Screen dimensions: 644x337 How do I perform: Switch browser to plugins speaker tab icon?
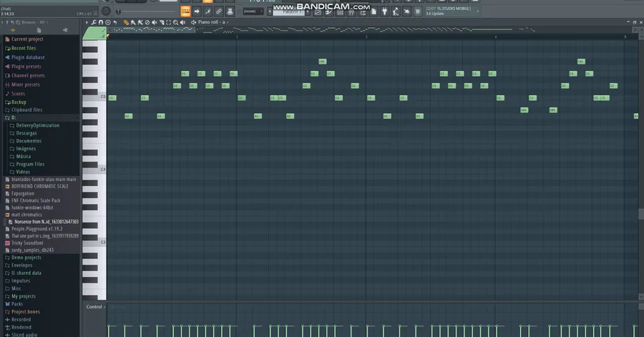(65, 30)
